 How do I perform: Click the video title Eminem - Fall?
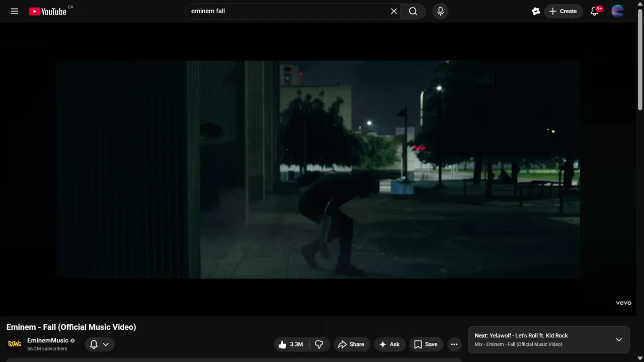(x=71, y=327)
